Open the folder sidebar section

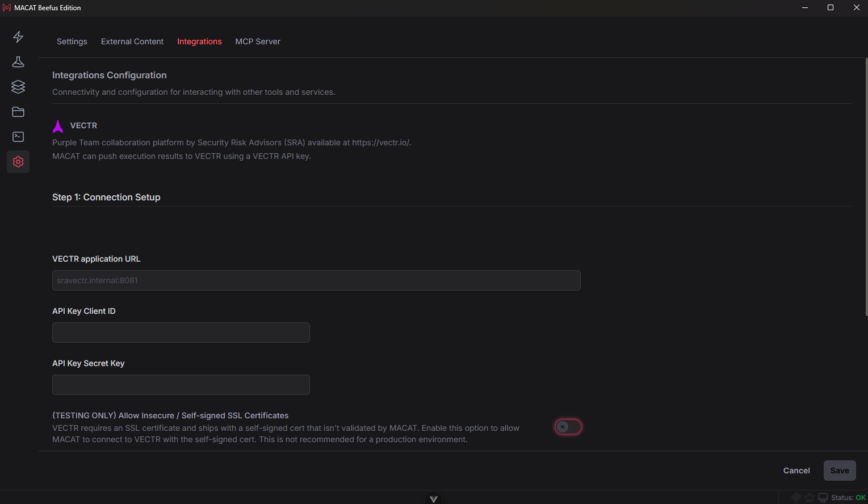click(18, 112)
